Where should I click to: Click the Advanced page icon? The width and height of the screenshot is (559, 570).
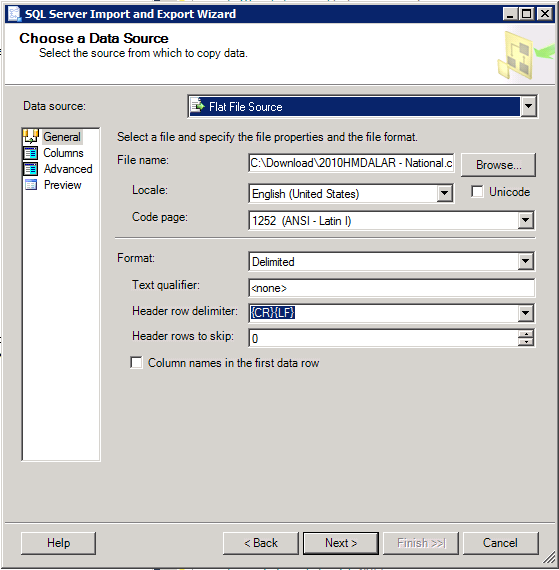click(31, 169)
